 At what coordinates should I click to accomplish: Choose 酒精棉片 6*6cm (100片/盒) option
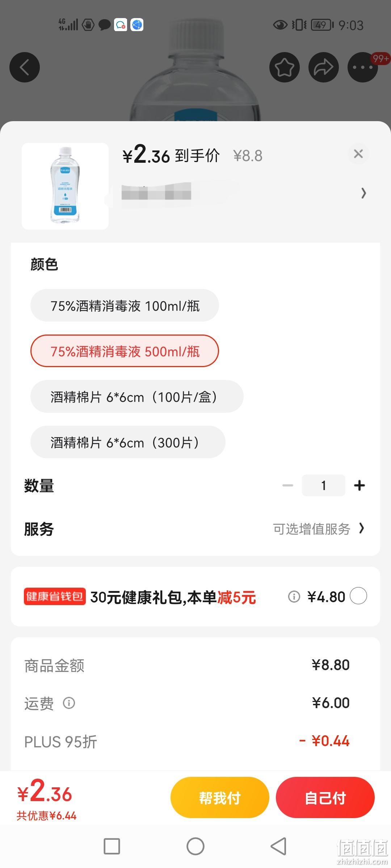coord(137,396)
